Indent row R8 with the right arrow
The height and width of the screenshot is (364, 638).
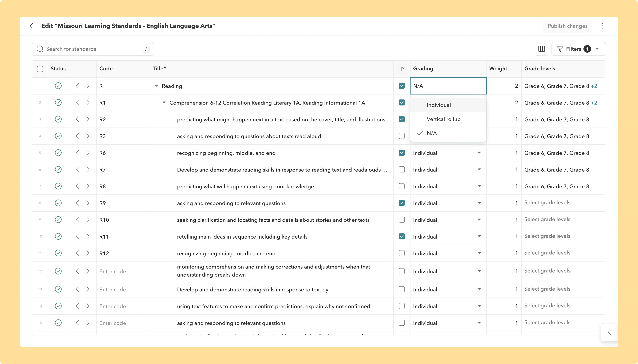pyautogui.click(x=88, y=186)
